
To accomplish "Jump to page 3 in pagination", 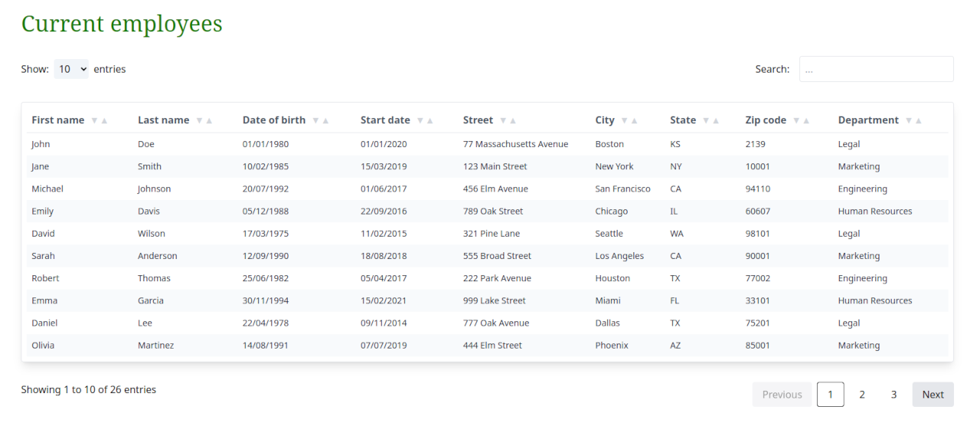I will [893, 395].
